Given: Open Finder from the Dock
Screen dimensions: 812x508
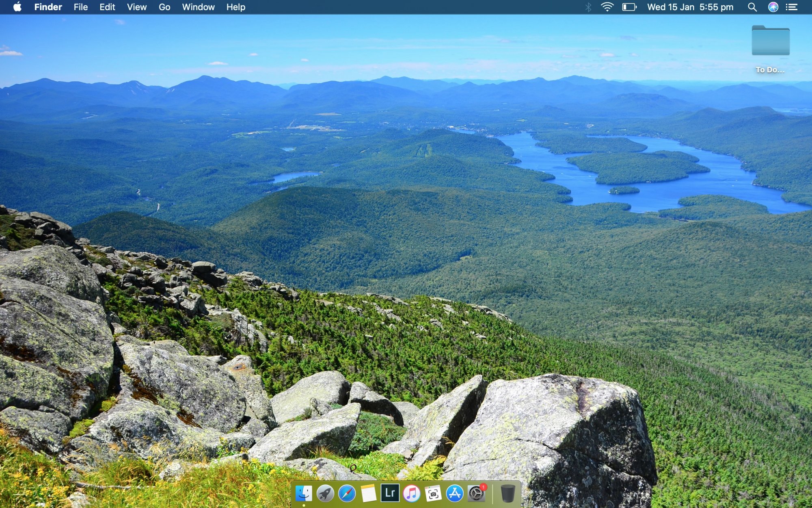Looking at the screenshot, I should click(x=304, y=493).
